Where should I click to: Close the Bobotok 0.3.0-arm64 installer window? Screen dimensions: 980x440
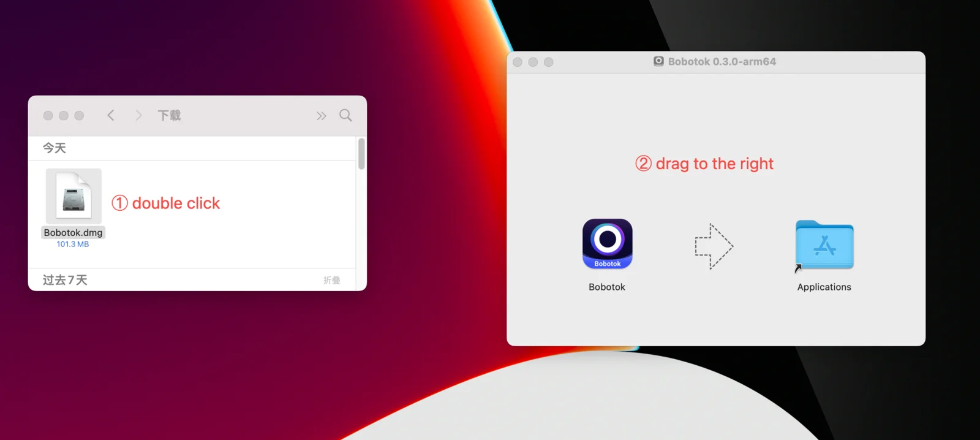tap(518, 62)
